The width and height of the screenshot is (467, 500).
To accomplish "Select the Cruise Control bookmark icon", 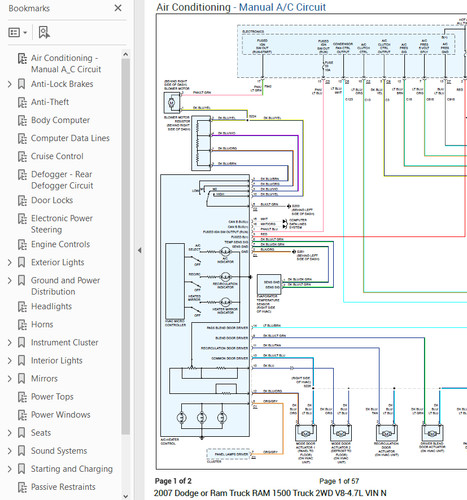I will point(22,156).
